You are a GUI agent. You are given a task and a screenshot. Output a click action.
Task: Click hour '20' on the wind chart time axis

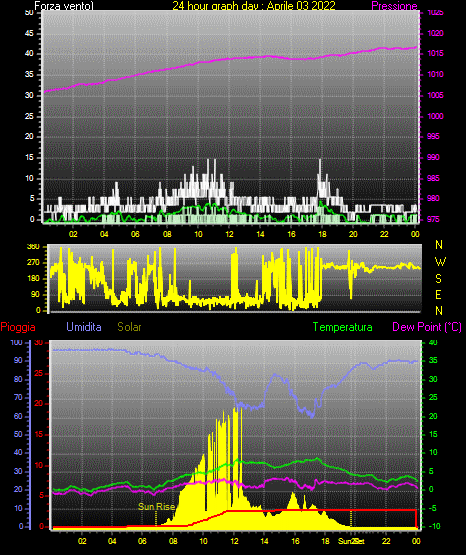coord(353,234)
